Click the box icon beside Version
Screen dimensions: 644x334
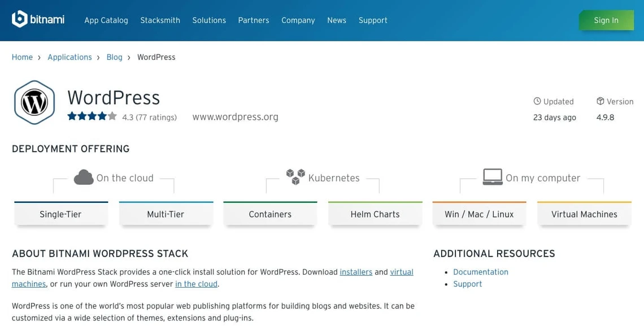(601, 101)
